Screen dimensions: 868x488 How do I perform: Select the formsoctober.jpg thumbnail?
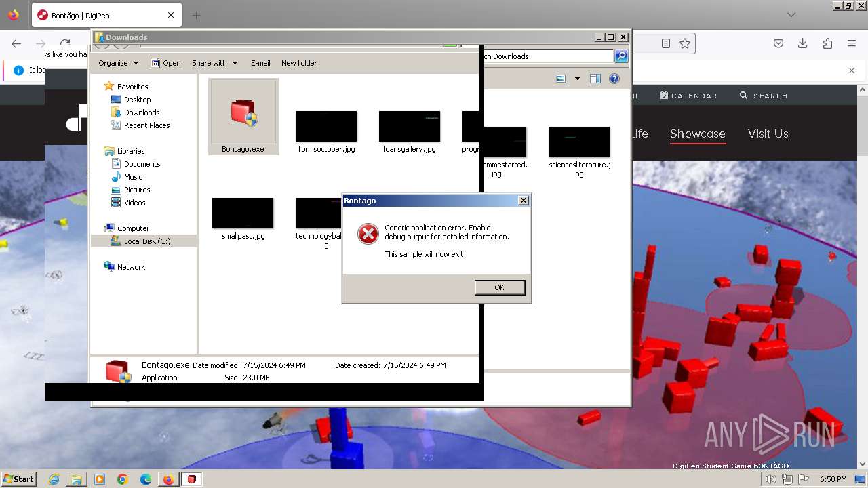[326, 127]
